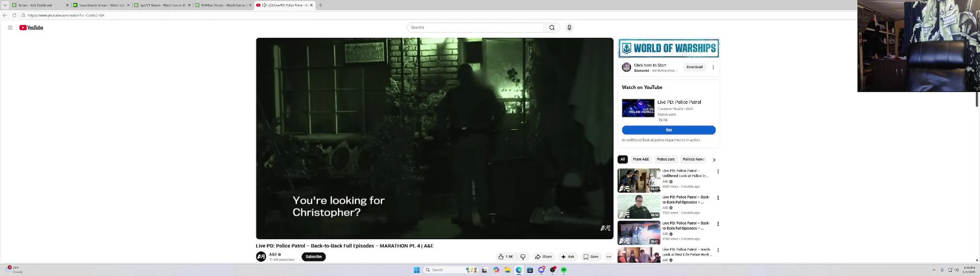980x276 pixels.
Task: Switch to Microsoft Edge on the taskbar
Action: 519,270
